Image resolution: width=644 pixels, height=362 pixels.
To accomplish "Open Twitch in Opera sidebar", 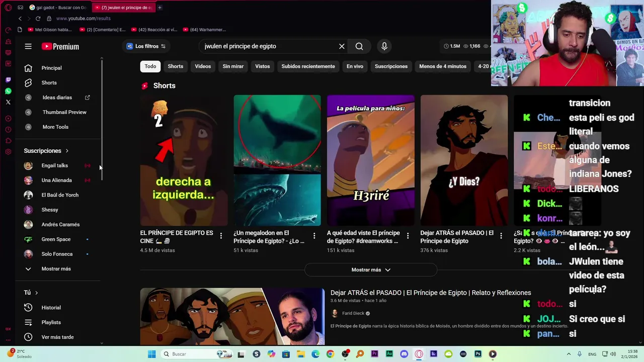I will pos(8,80).
